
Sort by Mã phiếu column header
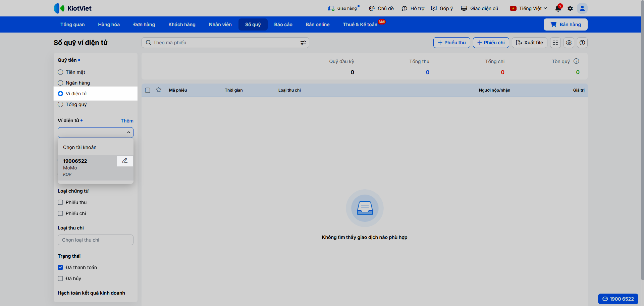(x=178, y=90)
